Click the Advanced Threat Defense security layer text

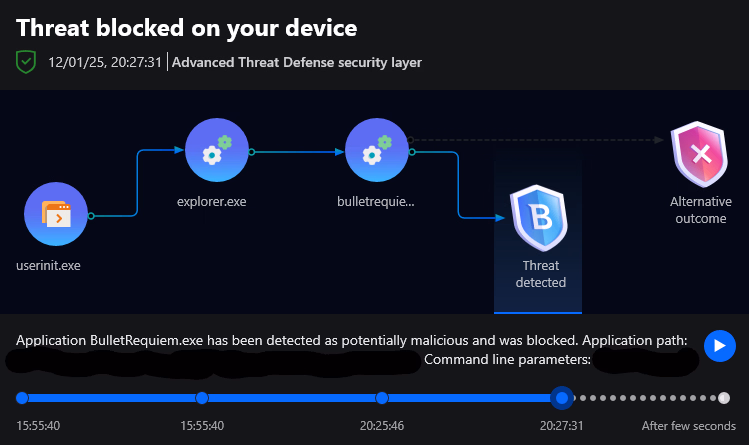click(x=297, y=62)
